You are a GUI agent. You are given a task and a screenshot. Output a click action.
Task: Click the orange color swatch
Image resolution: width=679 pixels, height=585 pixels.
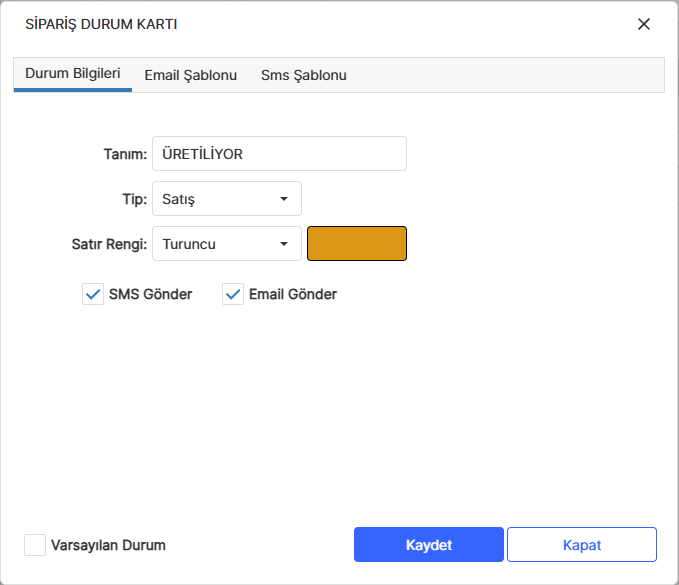coord(357,244)
